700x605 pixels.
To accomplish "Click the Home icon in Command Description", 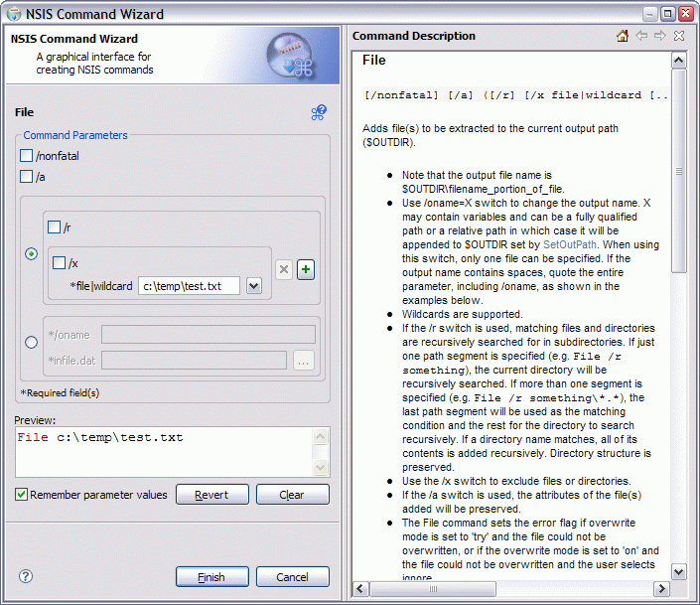I will pyautogui.click(x=623, y=36).
